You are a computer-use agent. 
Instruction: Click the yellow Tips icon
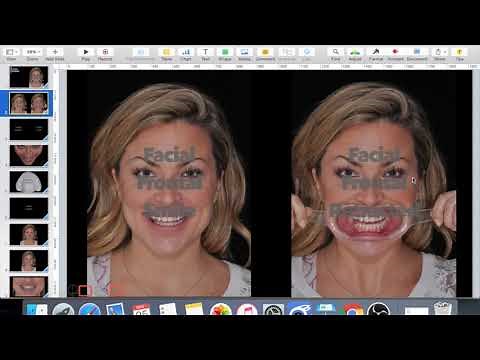(x=460, y=52)
